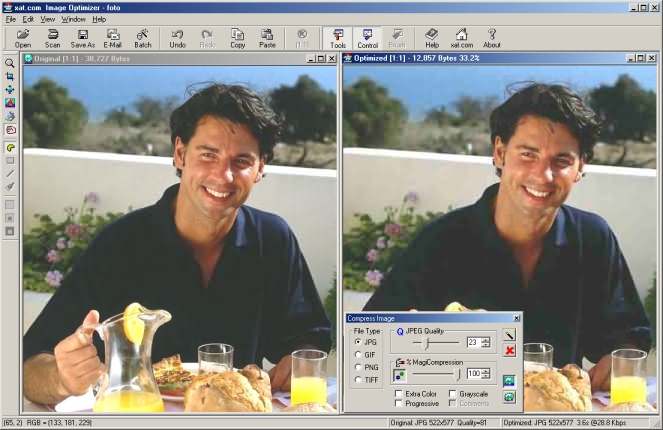Image resolution: width=663 pixels, height=430 pixels.
Task: Increase the JPEG Quality value with the up arrow
Action: pos(486,339)
